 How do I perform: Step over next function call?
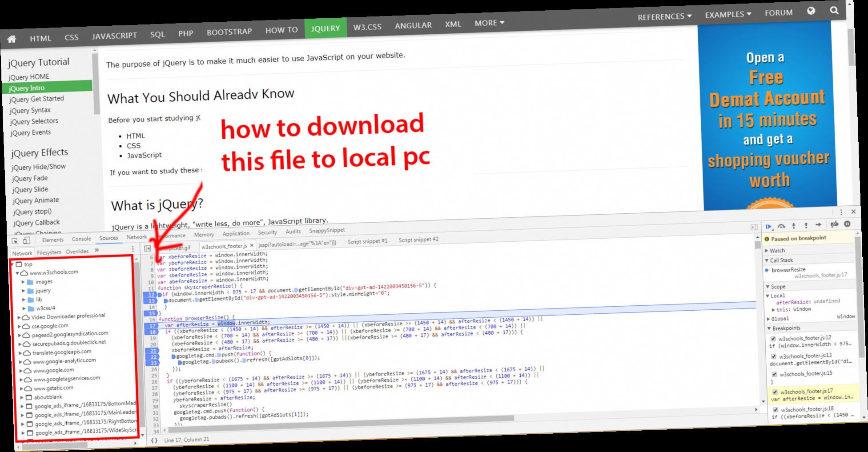tap(781, 226)
